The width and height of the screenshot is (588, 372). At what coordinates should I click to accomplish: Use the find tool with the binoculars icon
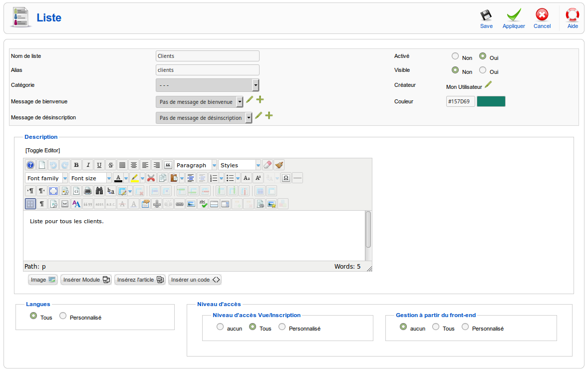click(99, 190)
